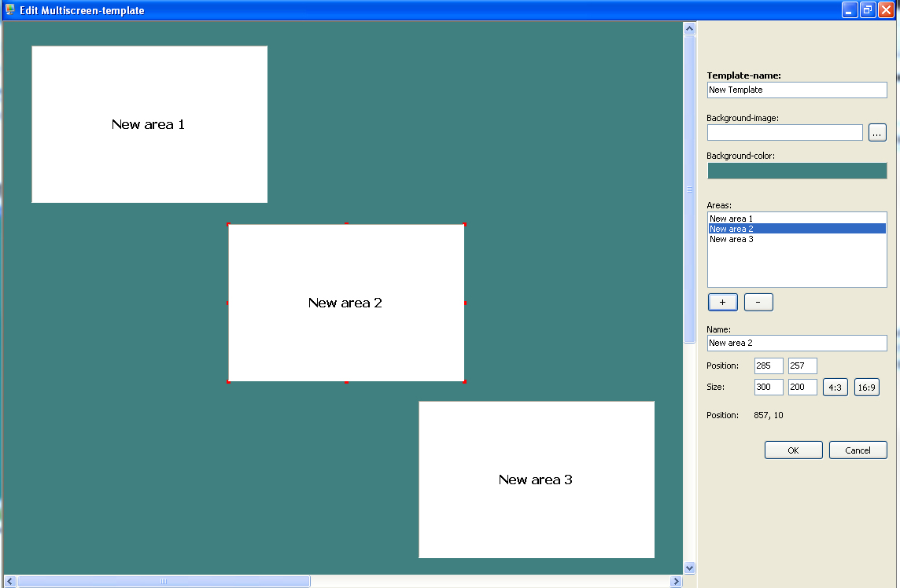This screenshot has width=900, height=588.
Task: Focus the Background-image path field
Action: click(x=784, y=133)
